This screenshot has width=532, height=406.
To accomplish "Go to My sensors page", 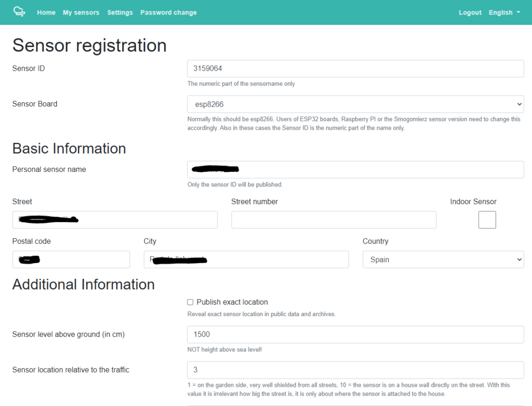I will point(81,12).
